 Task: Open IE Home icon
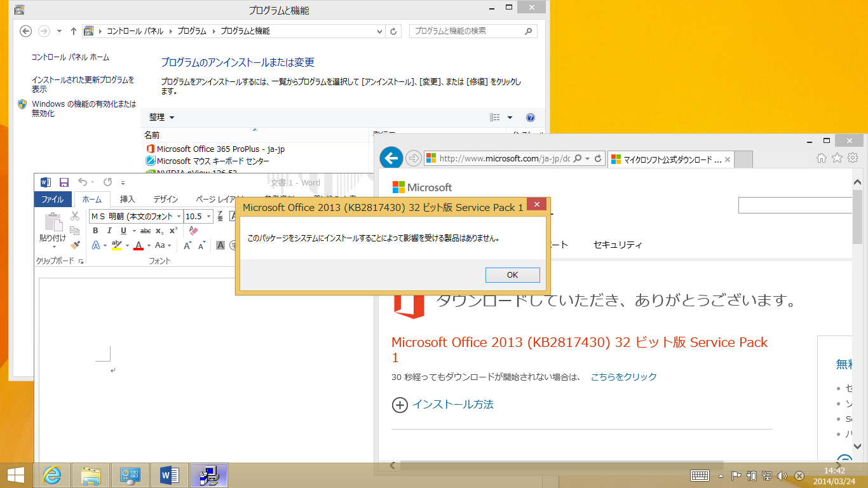click(822, 158)
